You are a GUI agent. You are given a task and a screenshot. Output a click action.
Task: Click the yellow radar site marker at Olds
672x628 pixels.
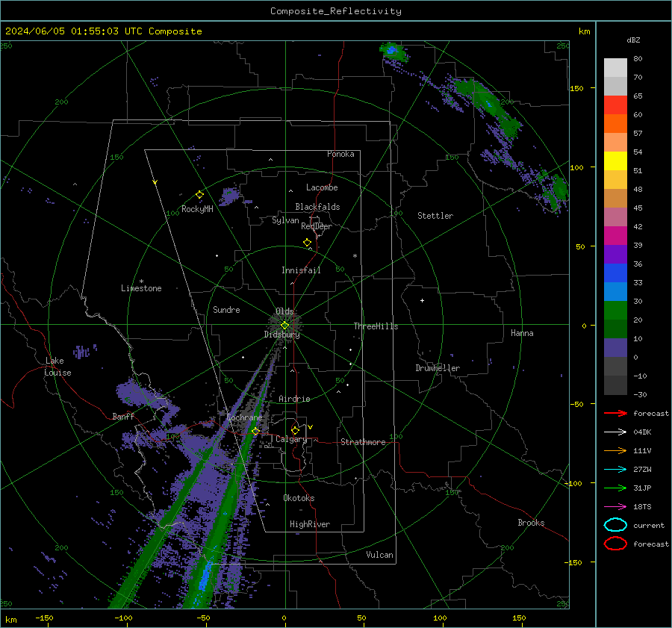pyautogui.click(x=284, y=325)
